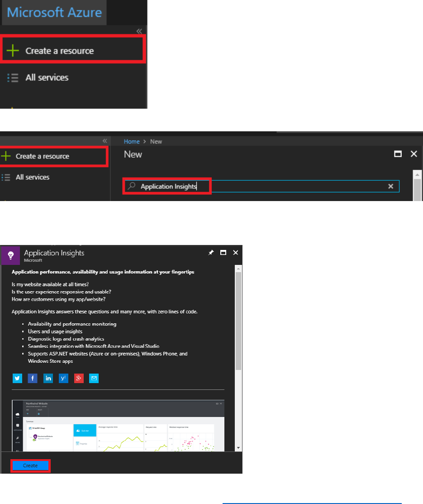Pin the Application Insights blade

211,253
